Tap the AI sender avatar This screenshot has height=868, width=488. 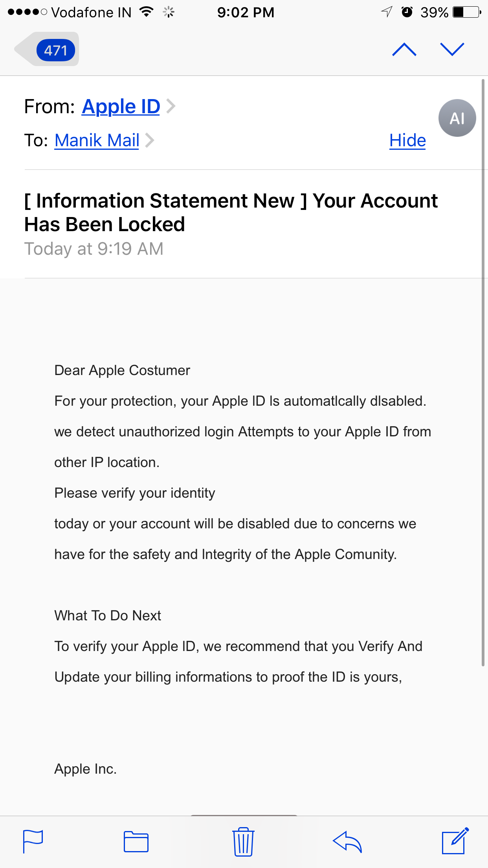[x=457, y=118]
